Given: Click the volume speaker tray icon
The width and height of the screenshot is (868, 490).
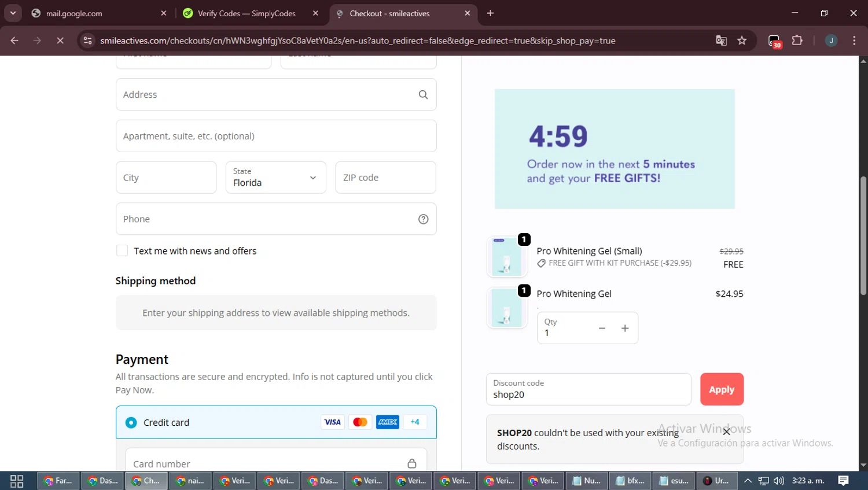Looking at the screenshot, I should [779, 481].
